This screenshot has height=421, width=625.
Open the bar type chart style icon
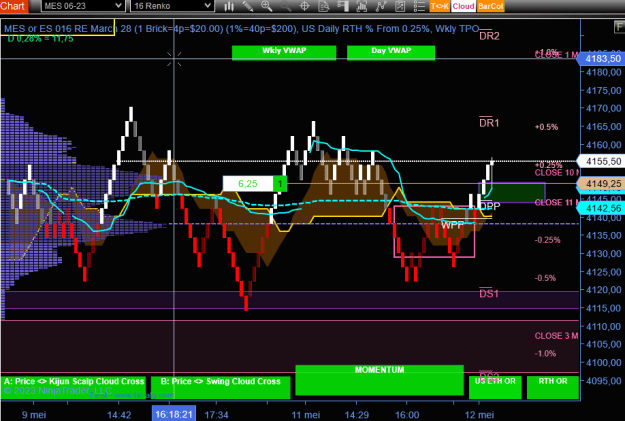[x=229, y=6]
